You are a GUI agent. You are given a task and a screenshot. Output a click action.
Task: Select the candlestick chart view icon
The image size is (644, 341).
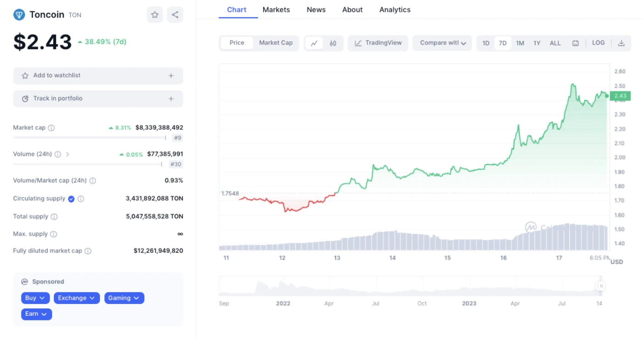point(333,43)
